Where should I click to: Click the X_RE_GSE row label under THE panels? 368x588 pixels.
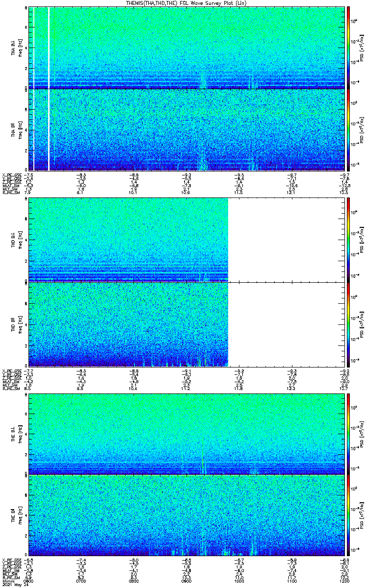pyautogui.click(x=11, y=560)
